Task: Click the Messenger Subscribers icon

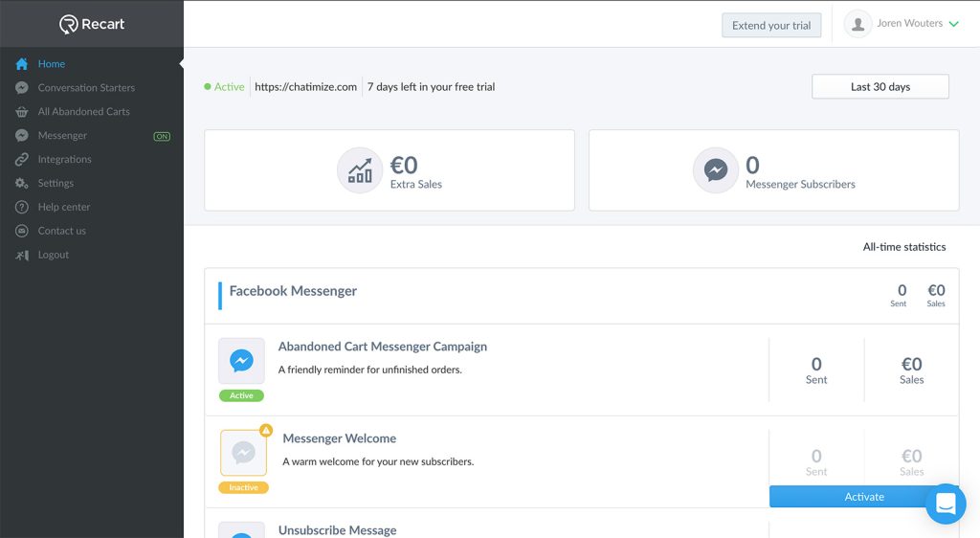Action: (x=716, y=170)
